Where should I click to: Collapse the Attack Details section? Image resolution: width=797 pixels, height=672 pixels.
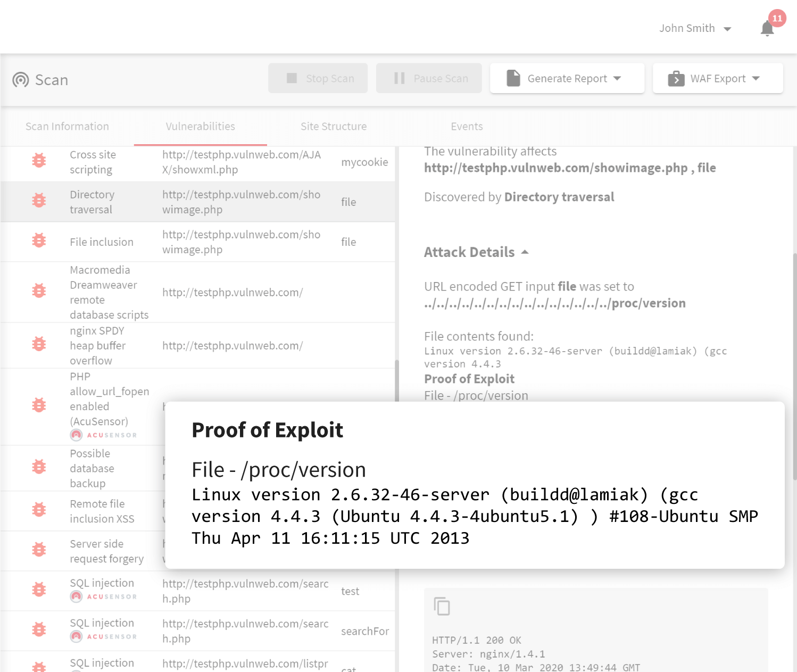[x=526, y=252]
